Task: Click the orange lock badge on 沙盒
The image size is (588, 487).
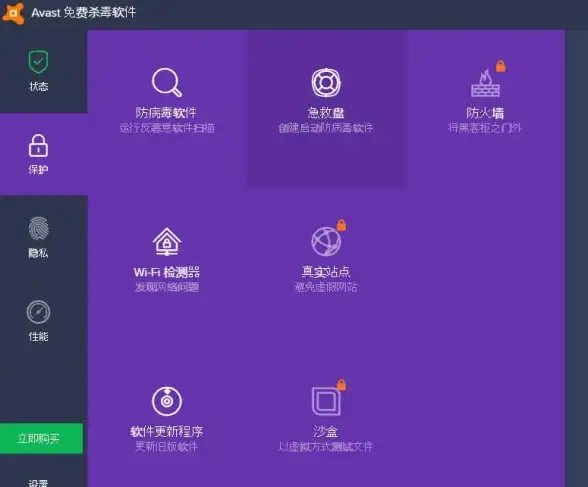Action: tap(341, 385)
